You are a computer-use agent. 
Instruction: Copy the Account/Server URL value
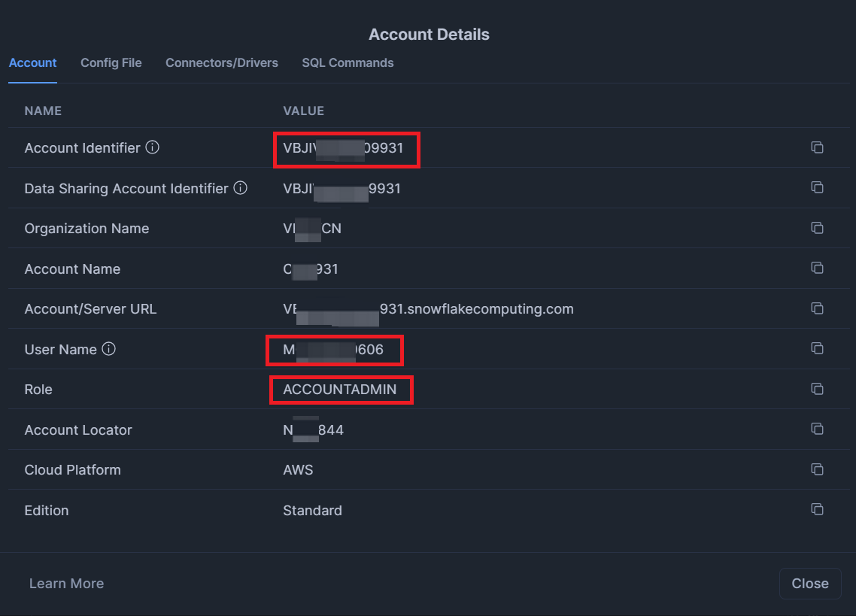pyautogui.click(x=817, y=308)
